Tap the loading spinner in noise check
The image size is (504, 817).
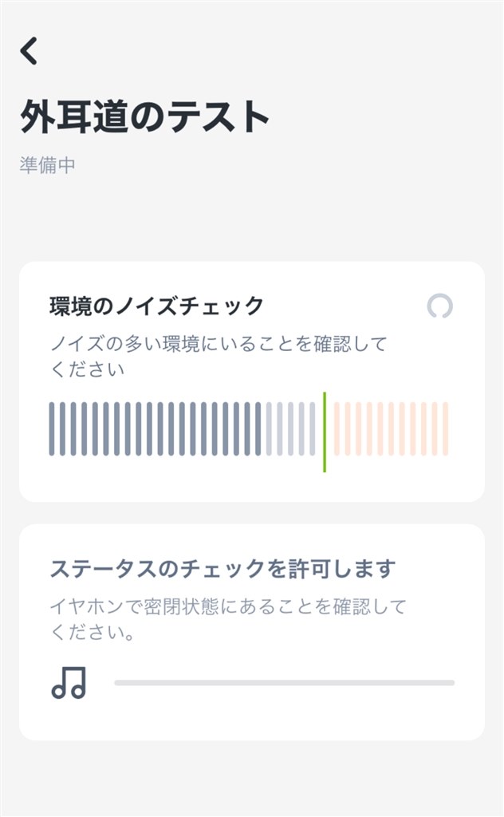click(x=440, y=306)
